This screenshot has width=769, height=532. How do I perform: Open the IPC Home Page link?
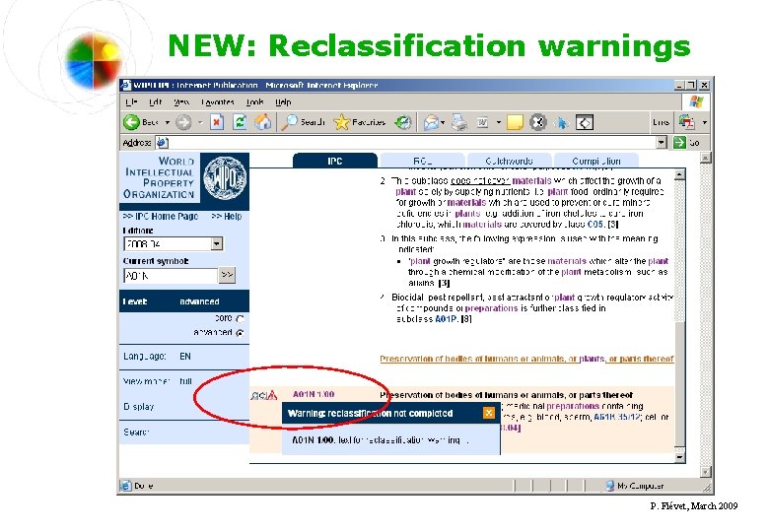click(x=161, y=216)
